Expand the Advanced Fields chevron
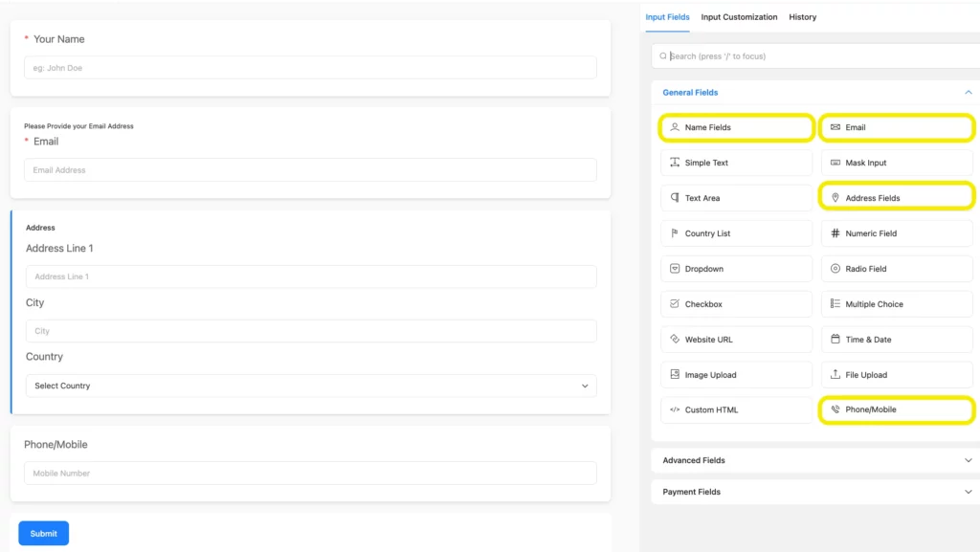The width and height of the screenshot is (980, 552). [969, 460]
